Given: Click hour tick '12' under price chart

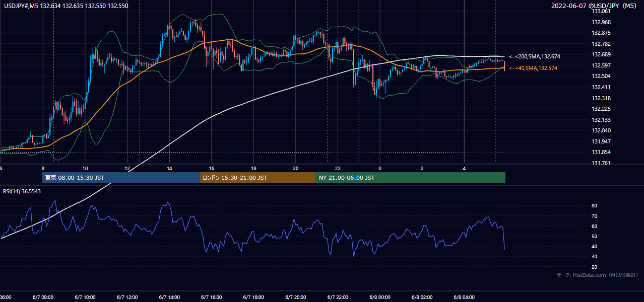Looking at the screenshot, I should point(127,168).
